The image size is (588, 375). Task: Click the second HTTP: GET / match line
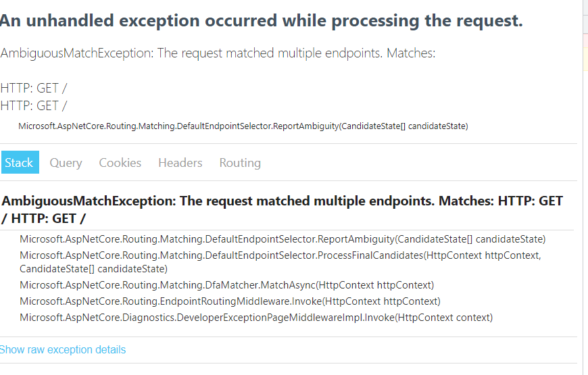[33, 106]
